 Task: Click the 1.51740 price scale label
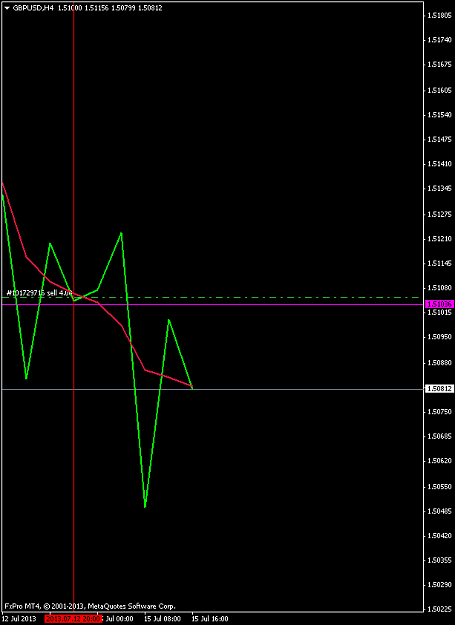pos(440,40)
